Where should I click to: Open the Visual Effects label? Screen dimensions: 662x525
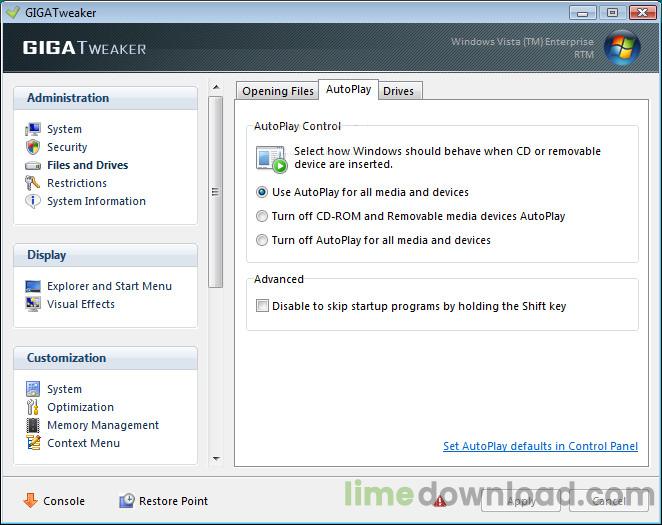81,304
